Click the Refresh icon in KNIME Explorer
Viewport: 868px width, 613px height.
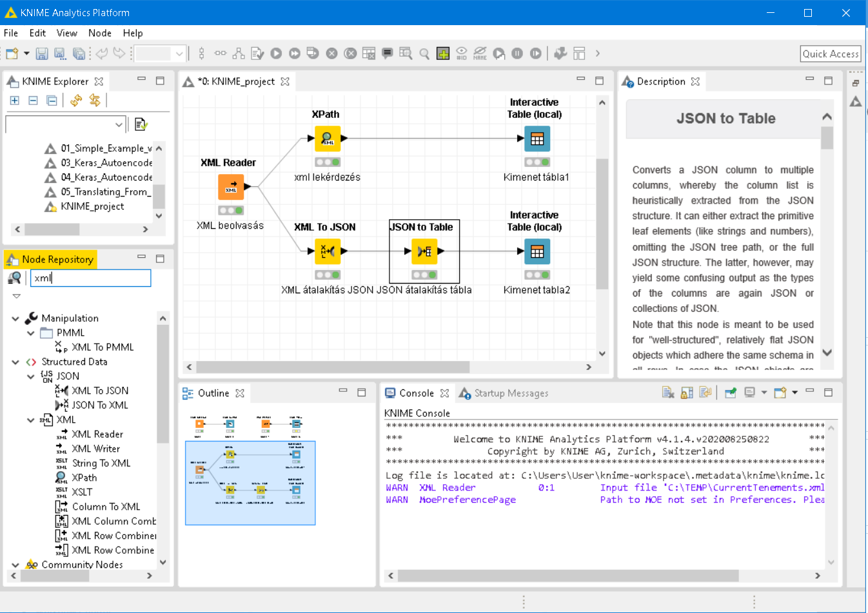click(76, 101)
